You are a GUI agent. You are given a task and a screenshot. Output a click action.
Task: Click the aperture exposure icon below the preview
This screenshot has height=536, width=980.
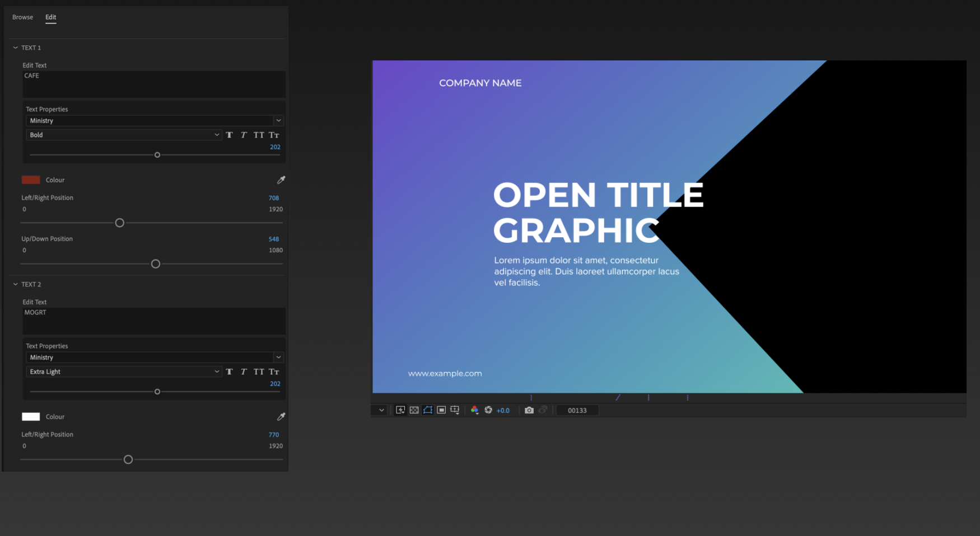point(488,410)
